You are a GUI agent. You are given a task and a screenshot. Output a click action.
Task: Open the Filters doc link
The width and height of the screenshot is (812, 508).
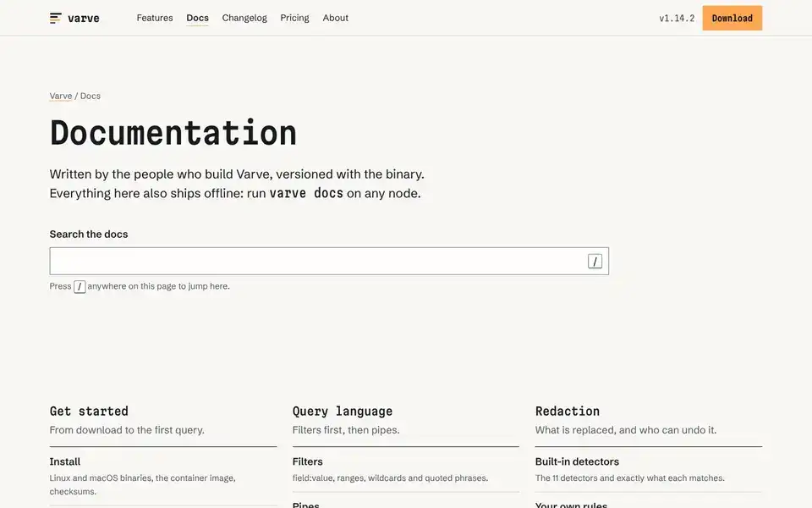coord(308,462)
